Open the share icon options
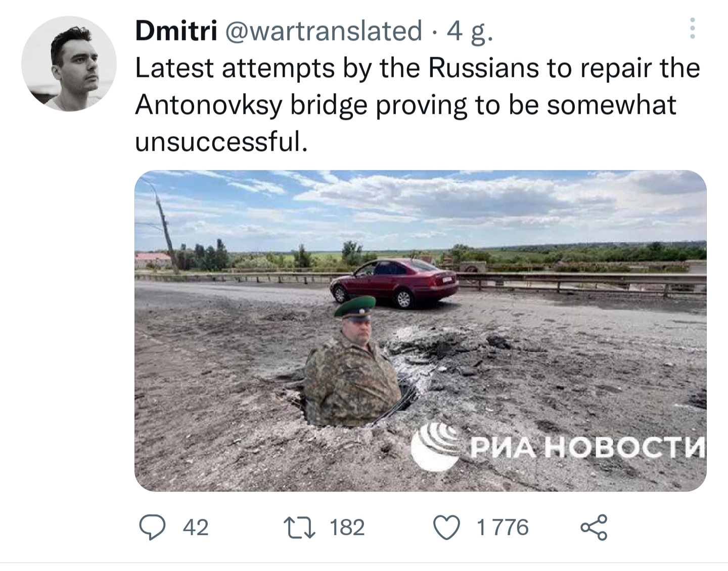This screenshot has height=571, width=728. (594, 528)
